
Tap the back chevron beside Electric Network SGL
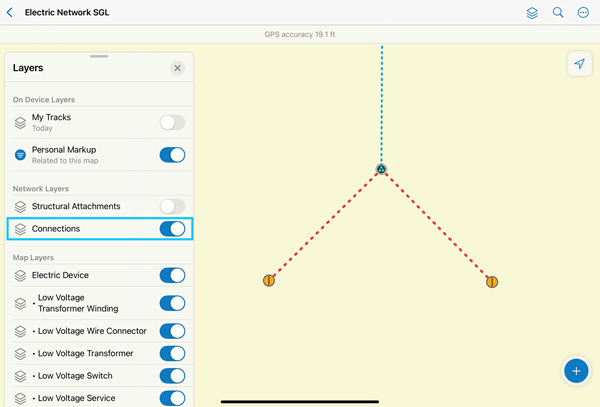tap(10, 13)
